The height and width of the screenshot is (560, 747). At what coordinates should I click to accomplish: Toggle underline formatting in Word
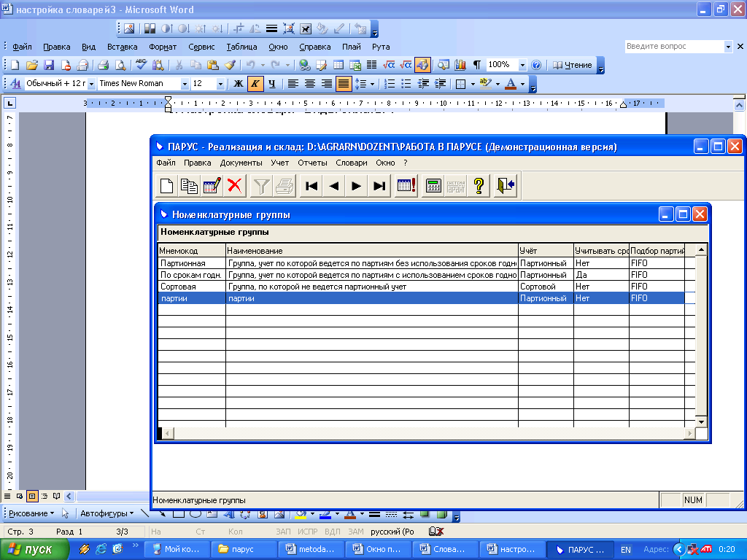point(271,84)
